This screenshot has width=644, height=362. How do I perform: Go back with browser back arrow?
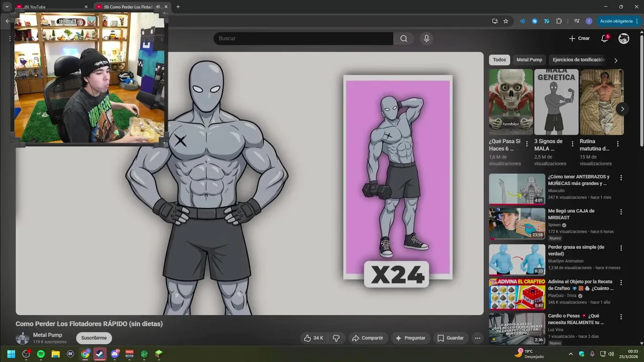pyautogui.click(x=8, y=21)
